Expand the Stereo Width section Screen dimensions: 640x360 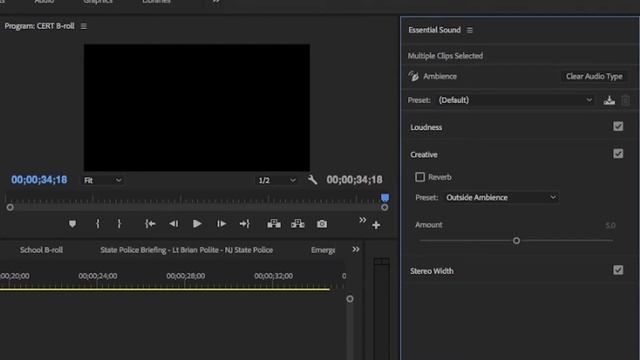pos(431,271)
